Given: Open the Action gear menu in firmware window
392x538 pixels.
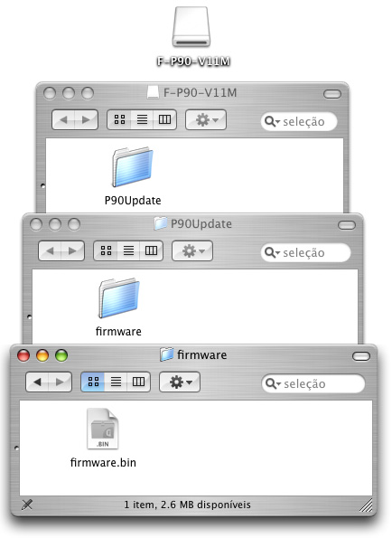Looking at the screenshot, I should click(x=180, y=382).
